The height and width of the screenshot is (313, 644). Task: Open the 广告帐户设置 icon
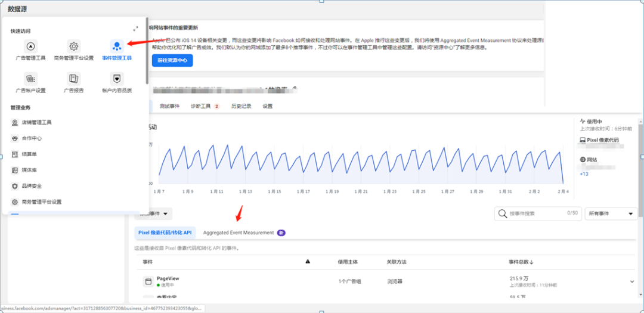click(31, 79)
